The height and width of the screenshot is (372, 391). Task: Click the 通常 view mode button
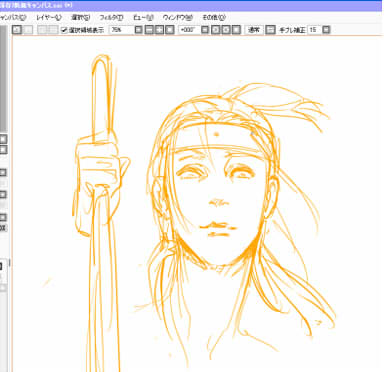point(254,30)
